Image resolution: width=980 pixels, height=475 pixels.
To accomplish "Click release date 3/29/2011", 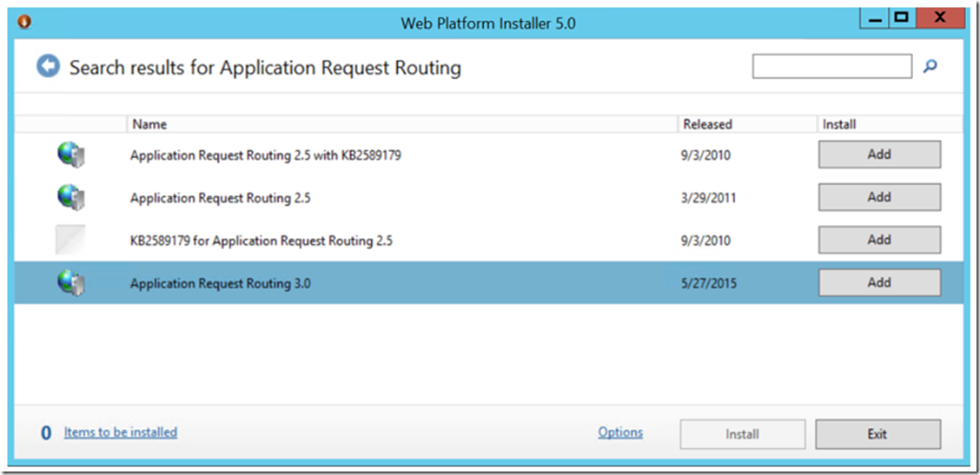I will tap(710, 198).
